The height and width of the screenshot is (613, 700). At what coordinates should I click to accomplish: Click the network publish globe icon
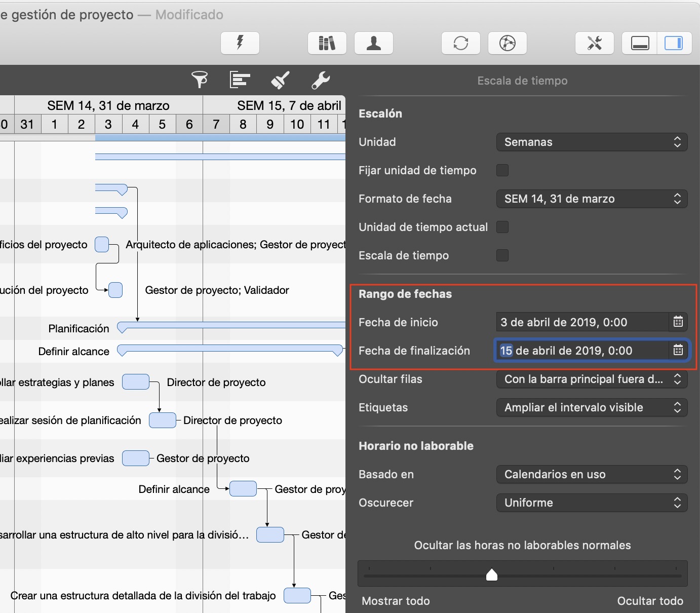507,43
